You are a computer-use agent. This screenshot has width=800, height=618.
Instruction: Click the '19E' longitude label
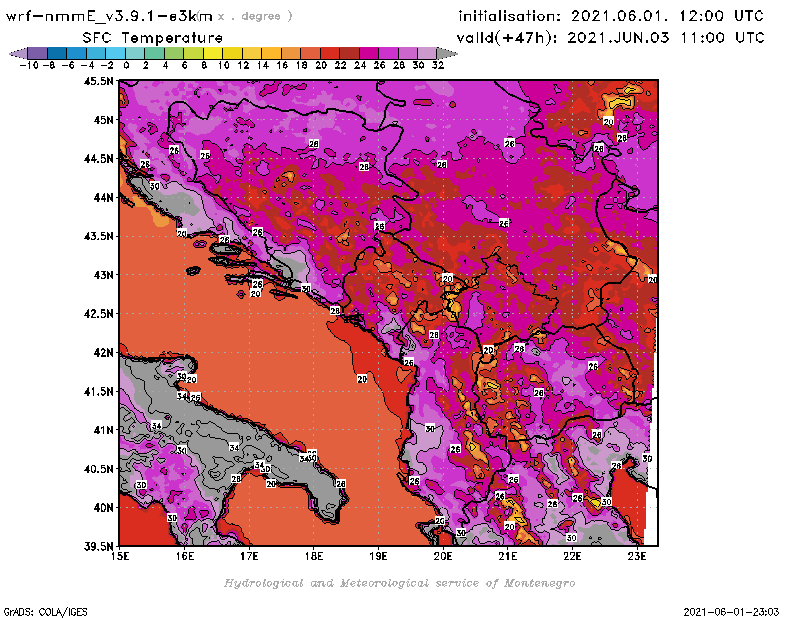379,556
